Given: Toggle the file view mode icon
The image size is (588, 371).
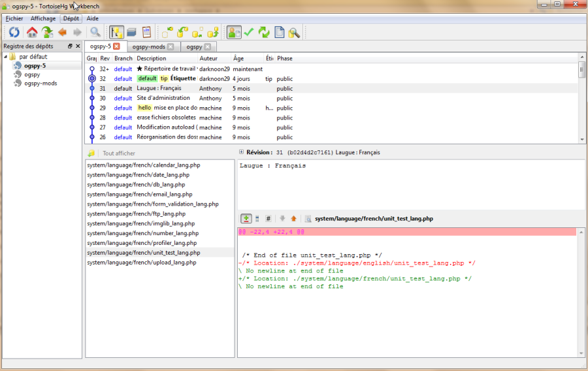Looking at the screenshot, I should pos(257,218).
